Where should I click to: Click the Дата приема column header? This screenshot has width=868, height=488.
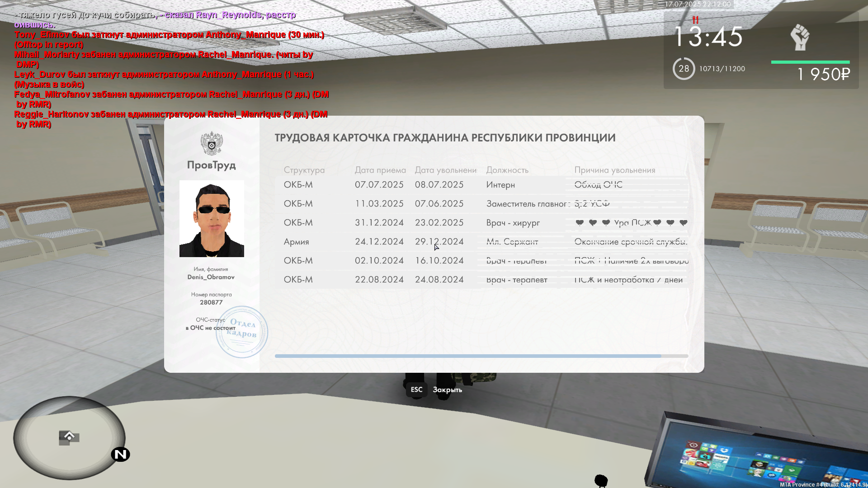(x=380, y=170)
